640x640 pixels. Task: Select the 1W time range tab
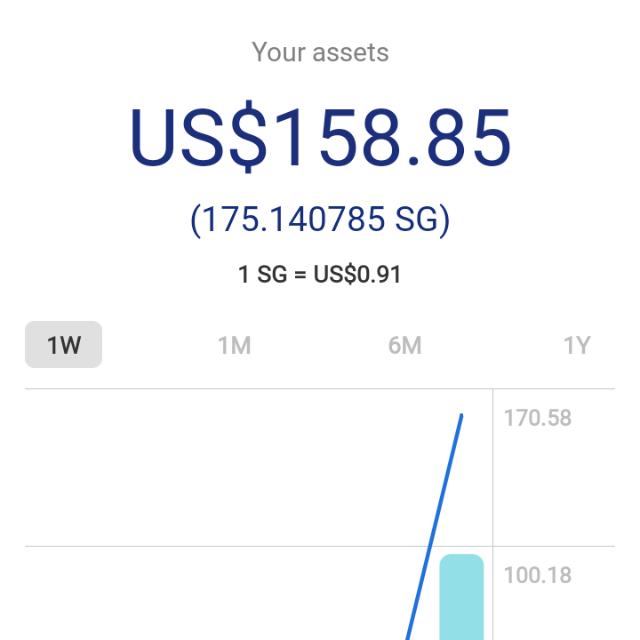pyautogui.click(x=63, y=345)
